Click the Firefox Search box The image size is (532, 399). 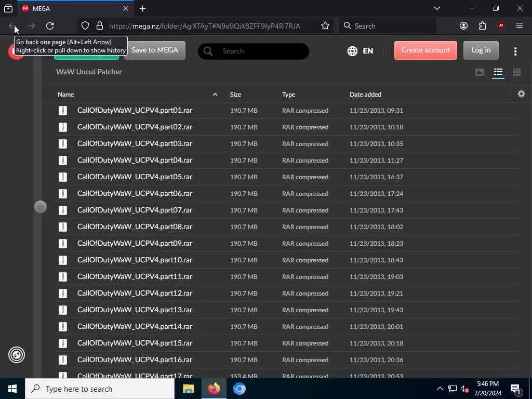[x=388, y=26]
